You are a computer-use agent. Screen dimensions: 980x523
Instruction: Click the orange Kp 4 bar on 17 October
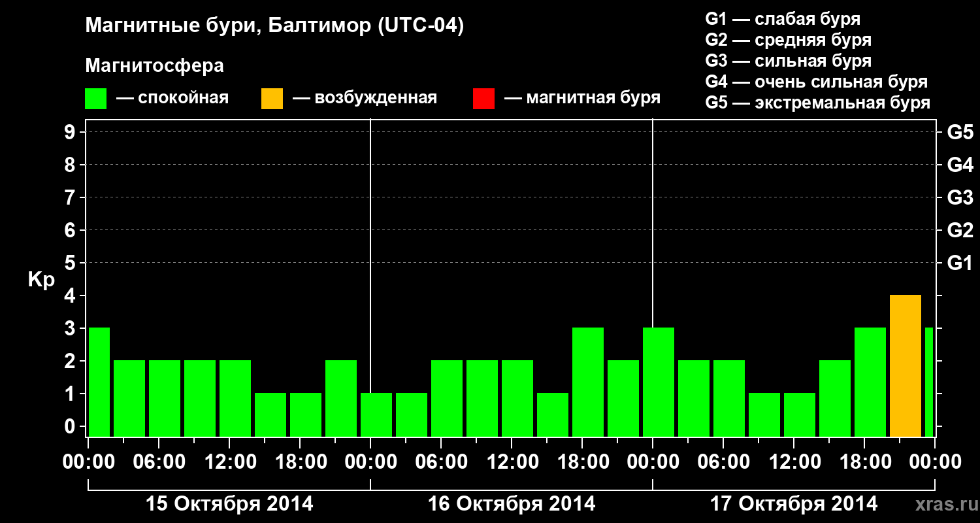pos(906,366)
